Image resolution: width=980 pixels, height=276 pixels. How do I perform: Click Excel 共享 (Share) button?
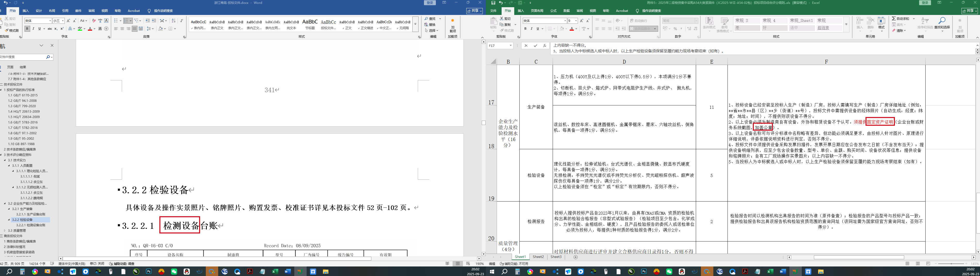click(969, 11)
